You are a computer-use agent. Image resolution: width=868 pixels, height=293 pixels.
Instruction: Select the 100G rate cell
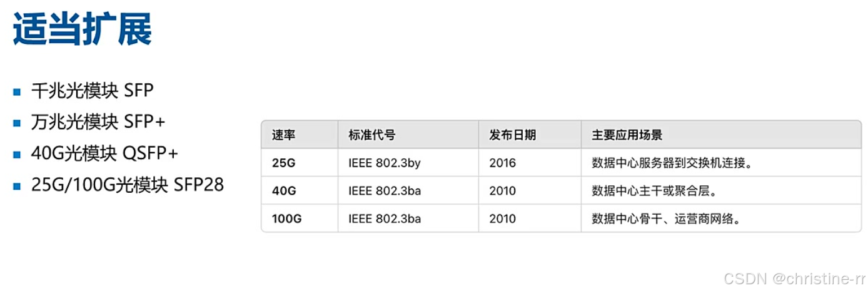pyautogui.click(x=286, y=218)
